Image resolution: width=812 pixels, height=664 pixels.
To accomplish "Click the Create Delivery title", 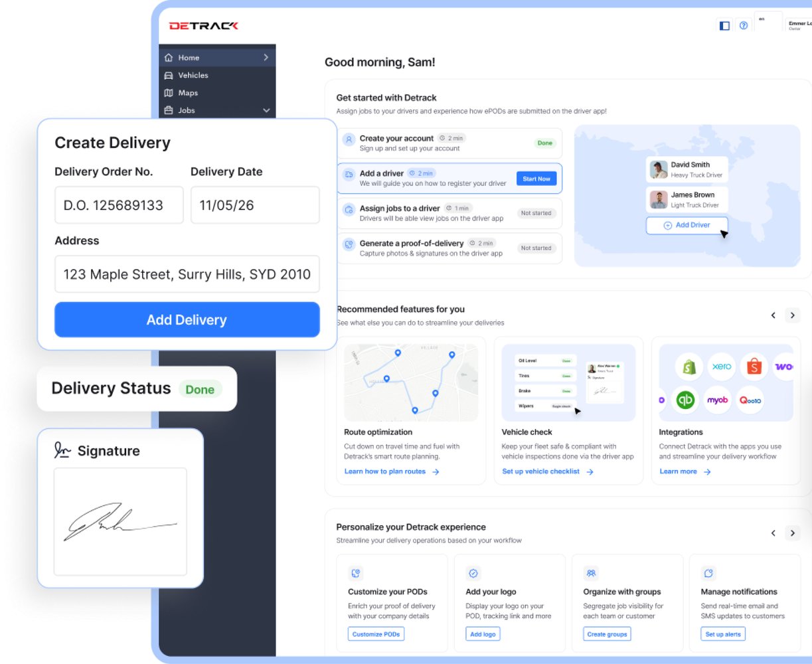I will pyautogui.click(x=112, y=143).
